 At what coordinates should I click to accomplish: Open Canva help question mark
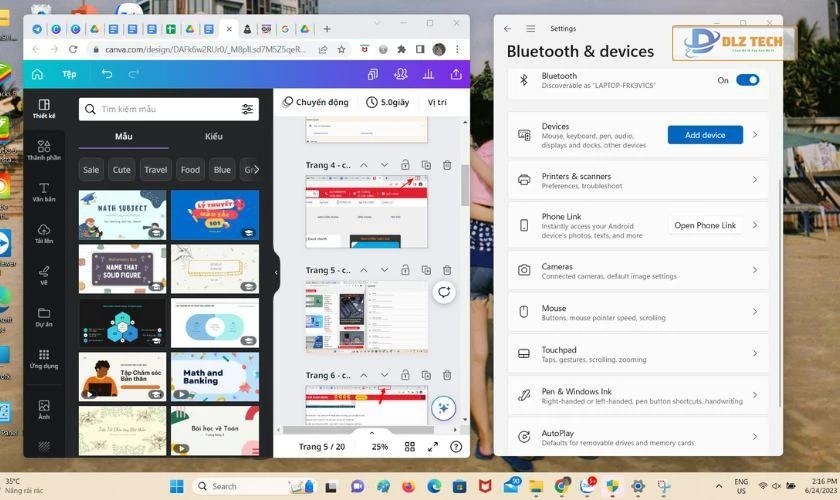(x=456, y=446)
